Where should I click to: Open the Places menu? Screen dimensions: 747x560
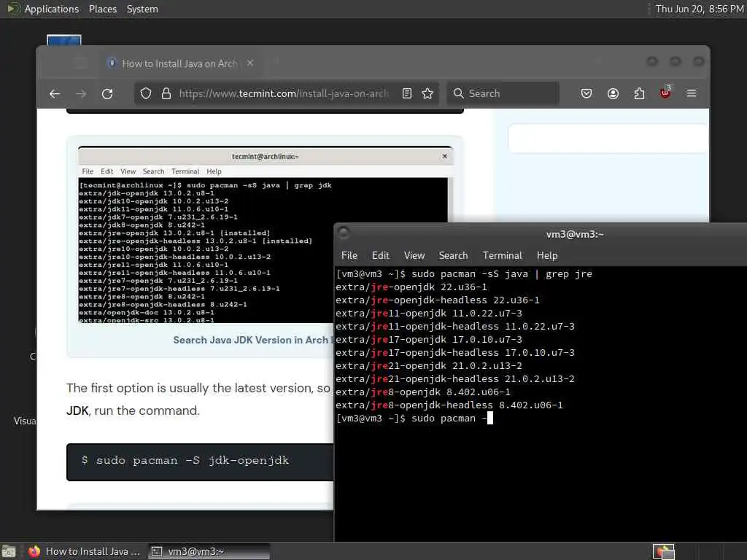pos(103,9)
